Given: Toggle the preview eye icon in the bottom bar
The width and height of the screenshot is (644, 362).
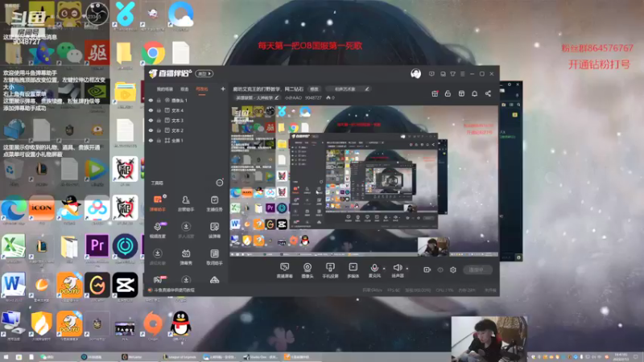Looking at the screenshot, I should click(x=440, y=269).
